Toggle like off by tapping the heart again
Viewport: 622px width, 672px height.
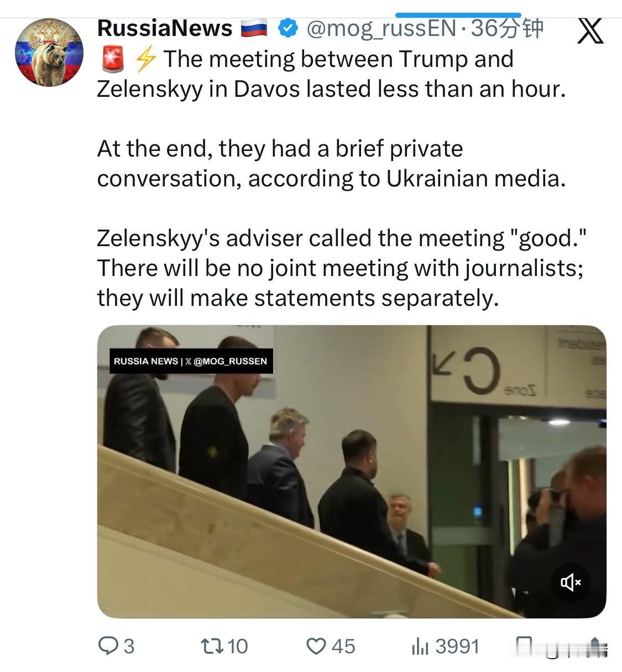[315, 645]
